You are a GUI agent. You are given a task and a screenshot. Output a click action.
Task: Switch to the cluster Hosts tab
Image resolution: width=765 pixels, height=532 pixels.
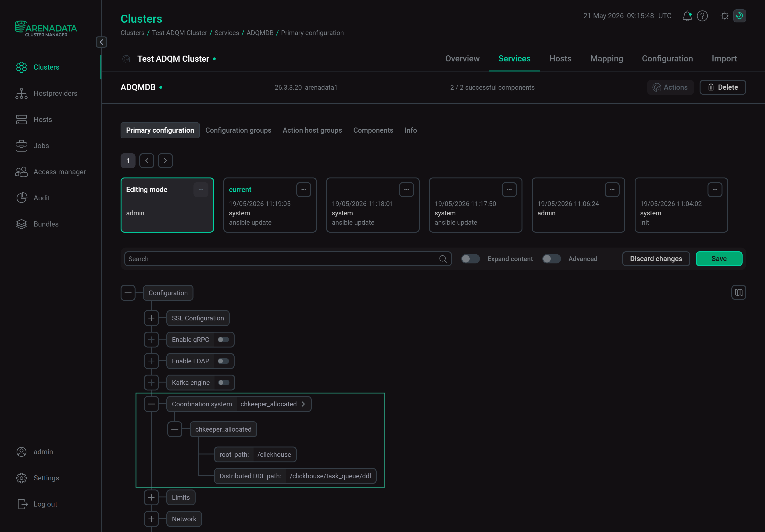point(560,59)
